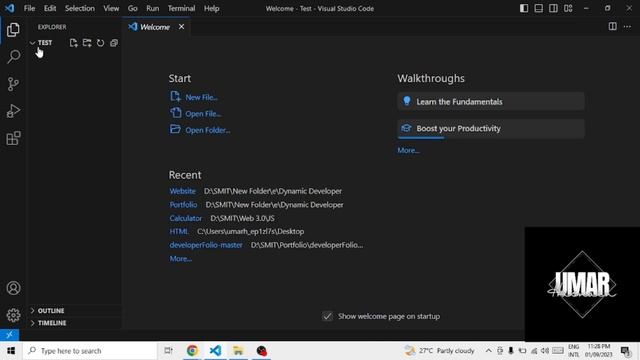Toggle the secondary side bar layout icon
Screen dimensions: 640x360
pos(553,8)
